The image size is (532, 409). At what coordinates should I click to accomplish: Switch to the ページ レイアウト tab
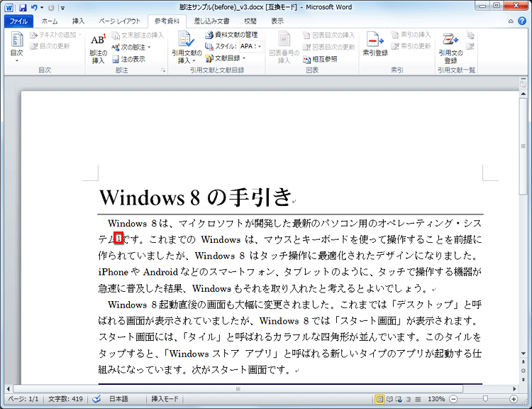coord(119,21)
